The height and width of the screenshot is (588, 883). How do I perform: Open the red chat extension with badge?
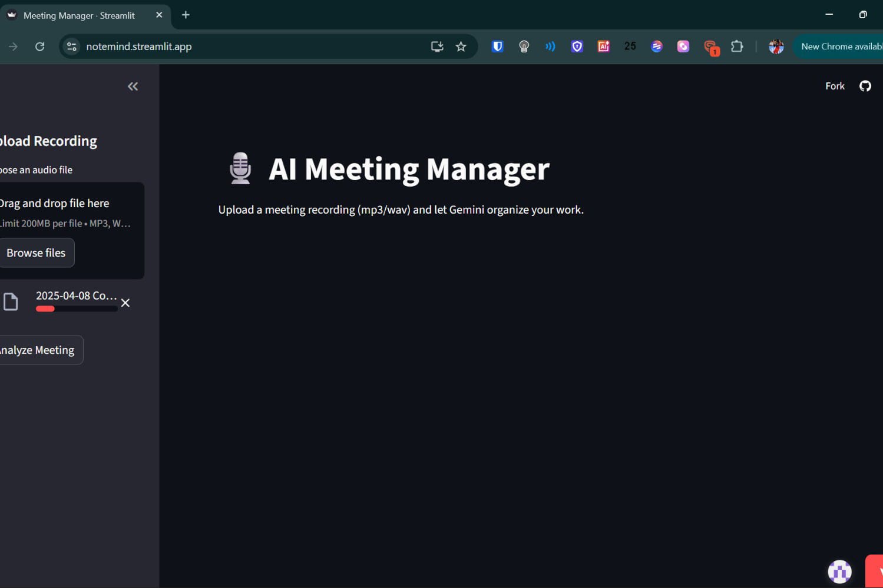(x=711, y=47)
